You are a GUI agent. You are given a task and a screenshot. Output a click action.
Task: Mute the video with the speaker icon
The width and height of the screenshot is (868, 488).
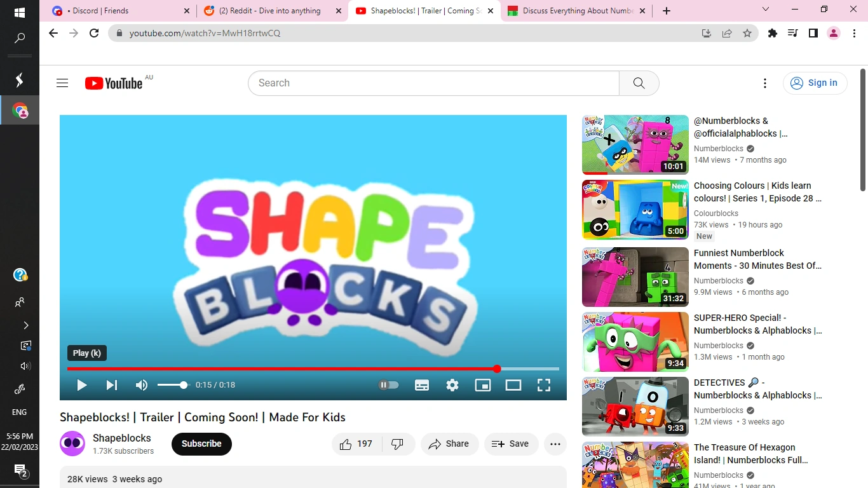pos(141,384)
